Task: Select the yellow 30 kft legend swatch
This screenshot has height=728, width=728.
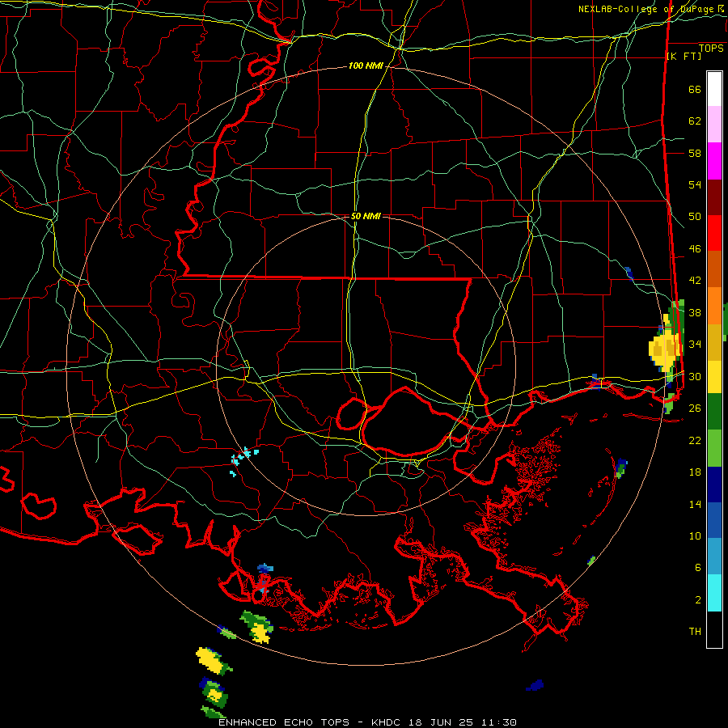Action: [714, 377]
